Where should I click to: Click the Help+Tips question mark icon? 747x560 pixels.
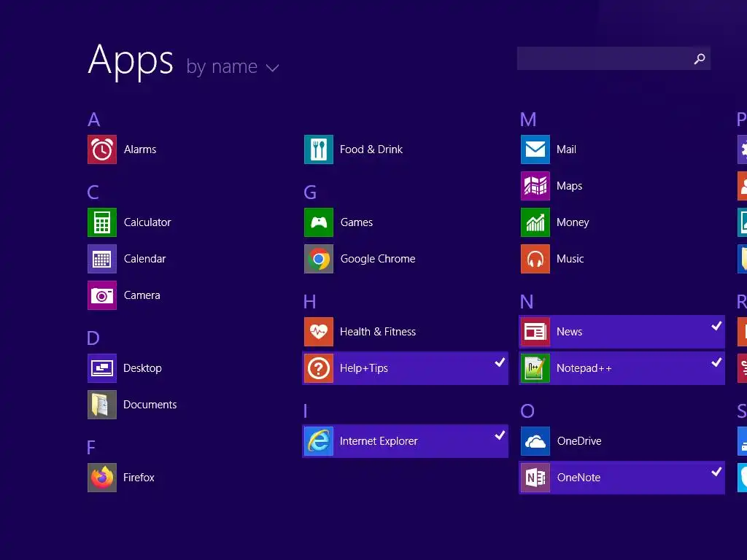point(319,368)
